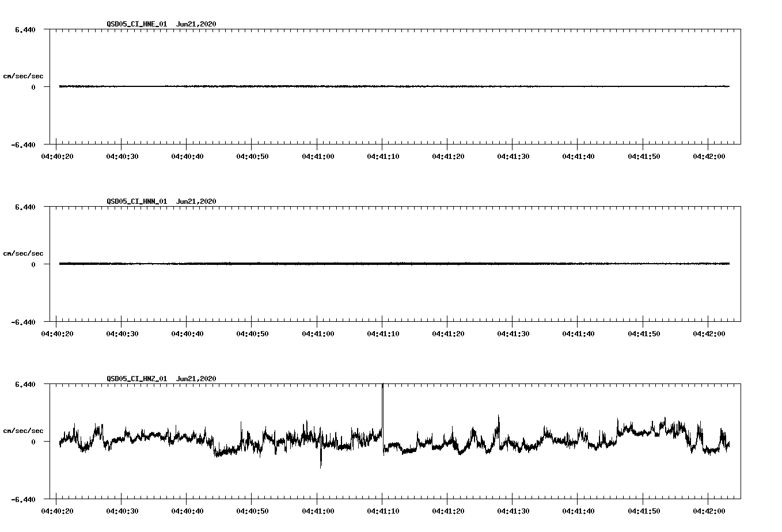Click the 04:41:30 time label under HNZ plot

(x=513, y=511)
